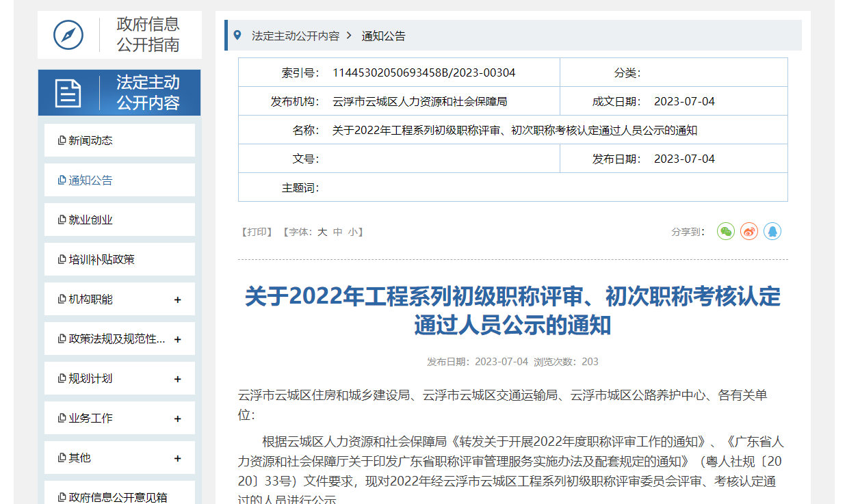Click the page icon beside 政府信息公开意见箱
Viewport: 847px width, 504px height.
[x=62, y=498]
